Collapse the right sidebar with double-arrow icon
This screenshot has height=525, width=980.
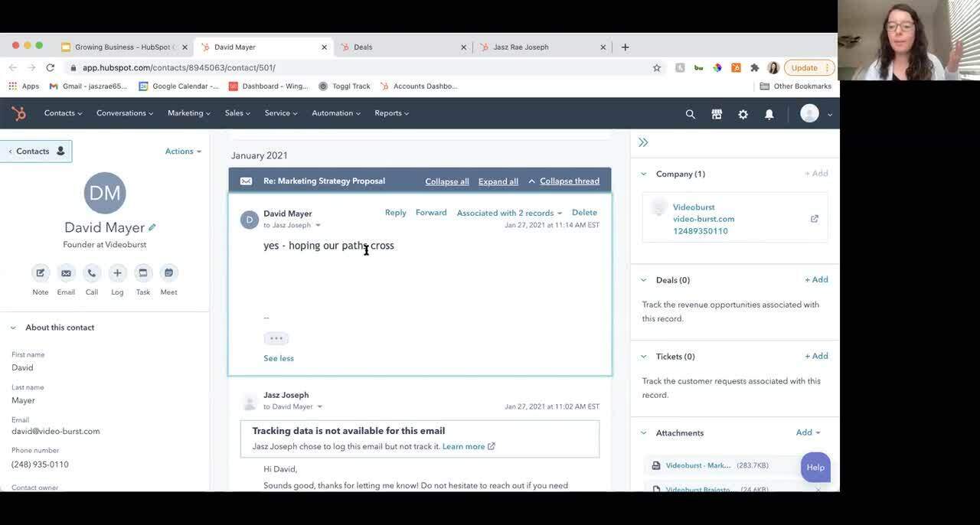tap(643, 142)
